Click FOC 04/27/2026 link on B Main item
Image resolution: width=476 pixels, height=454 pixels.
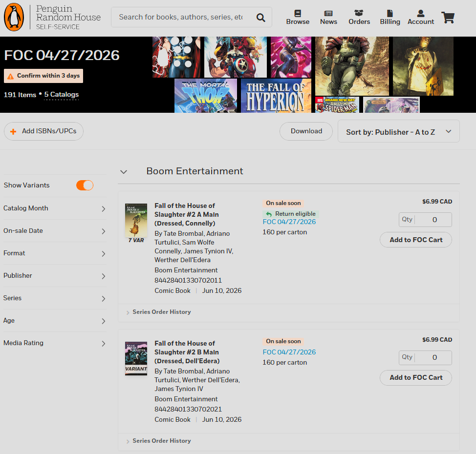pos(289,352)
